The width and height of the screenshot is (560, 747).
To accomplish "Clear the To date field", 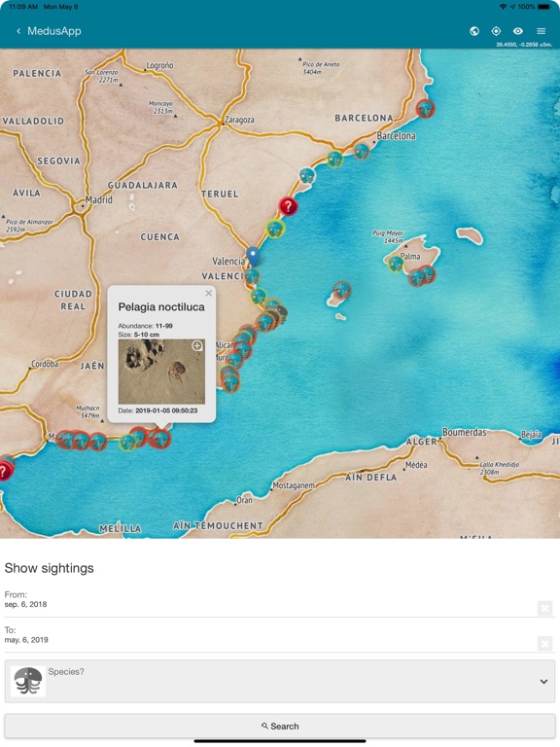I will point(544,644).
